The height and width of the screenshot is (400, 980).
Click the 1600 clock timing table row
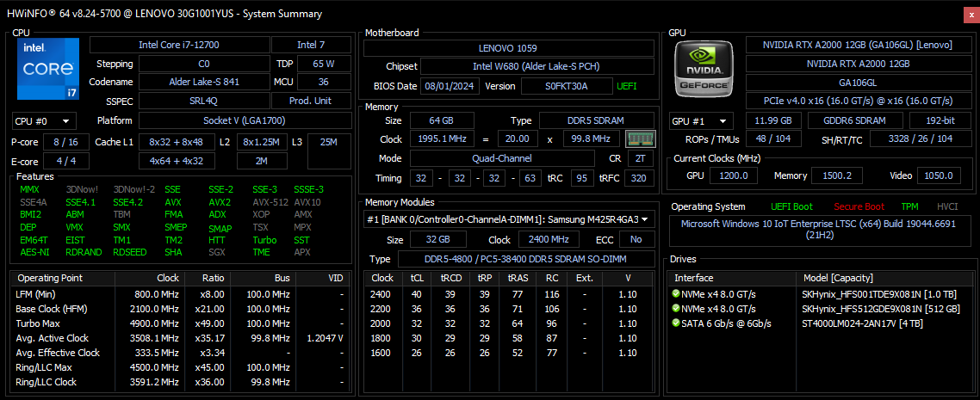point(509,354)
